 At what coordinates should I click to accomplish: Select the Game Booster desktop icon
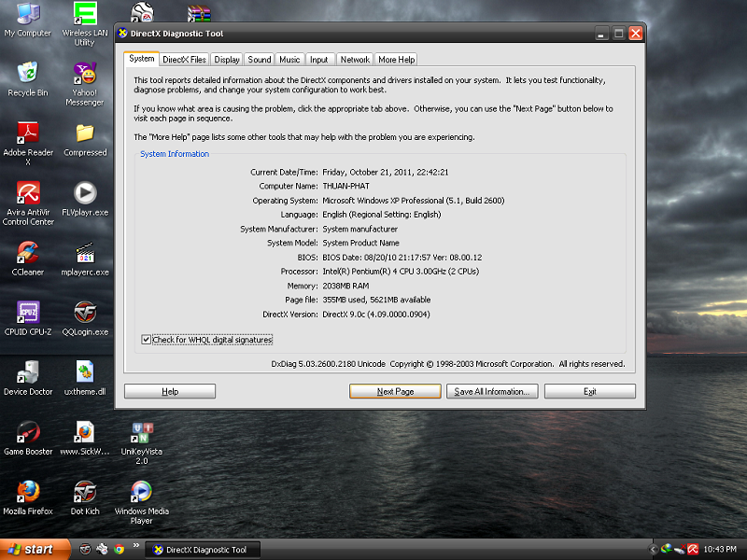[28, 433]
